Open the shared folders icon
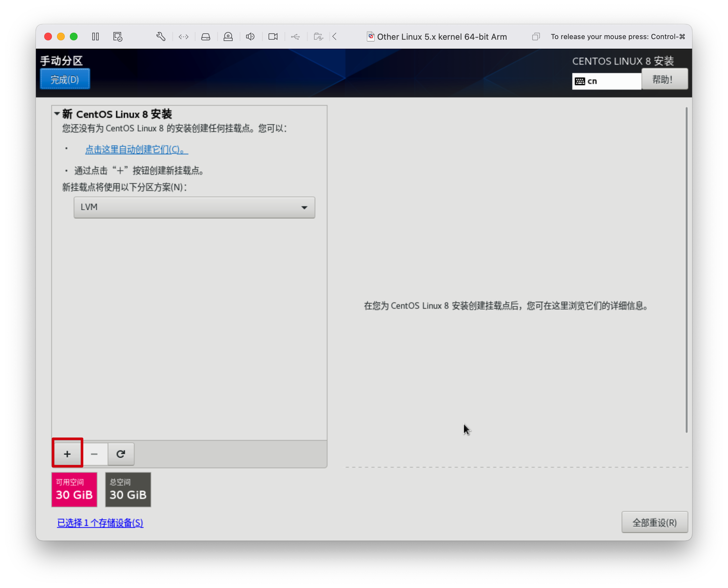Image resolution: width=728 pixels, height=588 pixels. (x=318, y=37)
